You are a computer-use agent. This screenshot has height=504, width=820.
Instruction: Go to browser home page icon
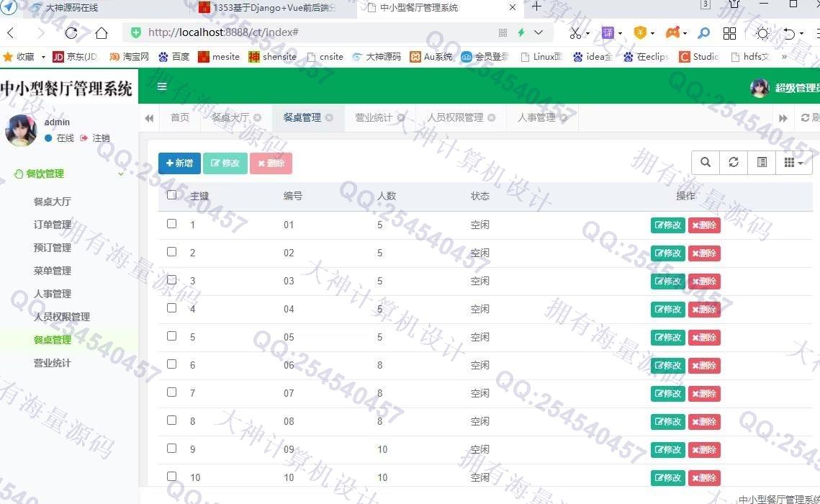[102, 33]
